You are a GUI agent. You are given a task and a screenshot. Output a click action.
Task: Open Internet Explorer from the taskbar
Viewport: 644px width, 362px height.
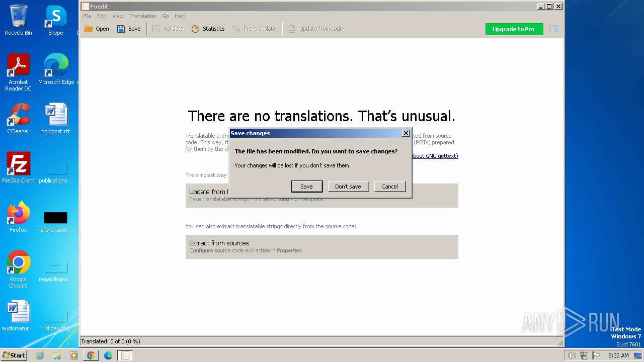(40, 355)
